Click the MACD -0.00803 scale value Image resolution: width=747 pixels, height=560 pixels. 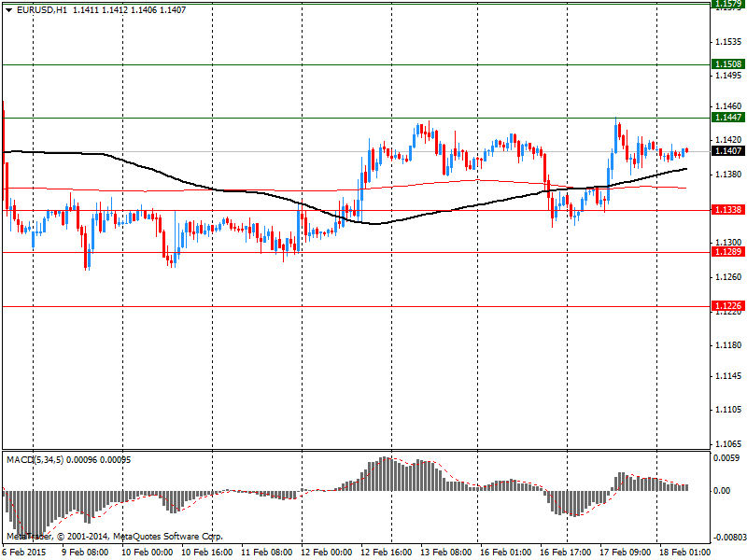click(730, 538)
